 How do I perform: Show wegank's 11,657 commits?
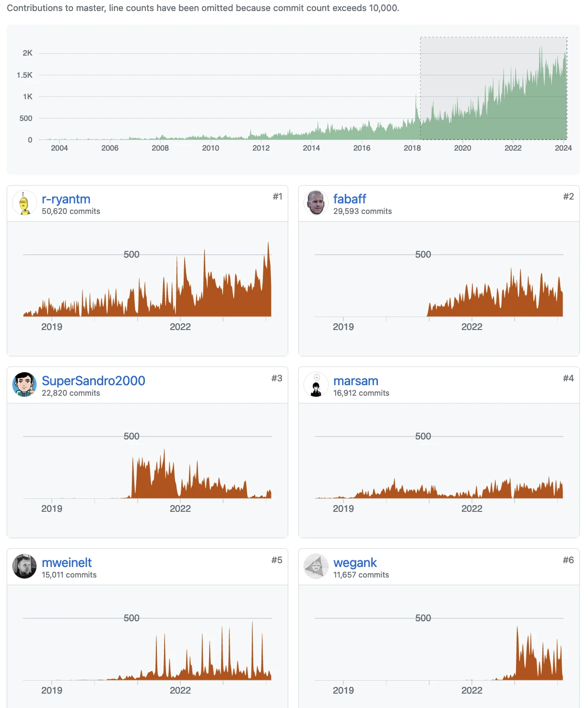pyautogui.click(x=361, y=575)
